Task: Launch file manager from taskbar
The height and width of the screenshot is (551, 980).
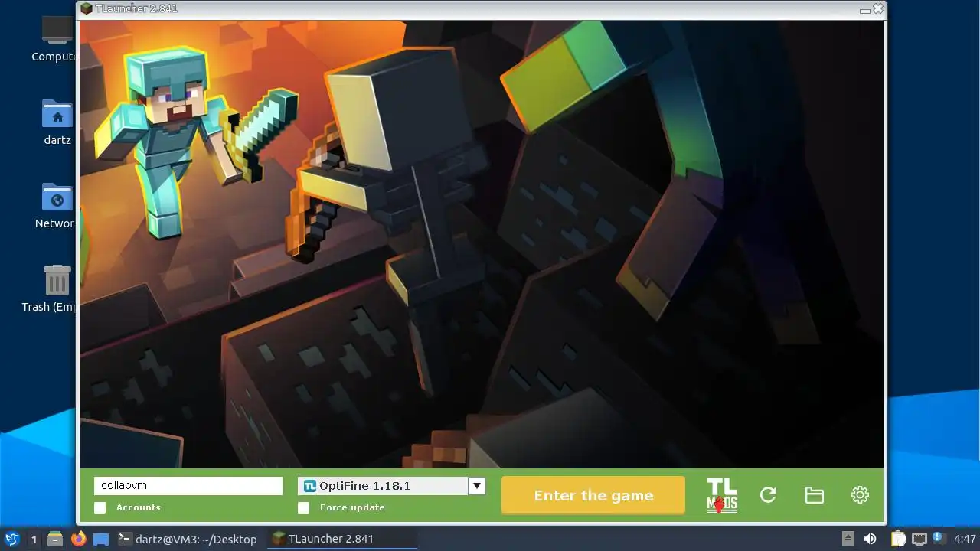Action: [x=55, y=539]
